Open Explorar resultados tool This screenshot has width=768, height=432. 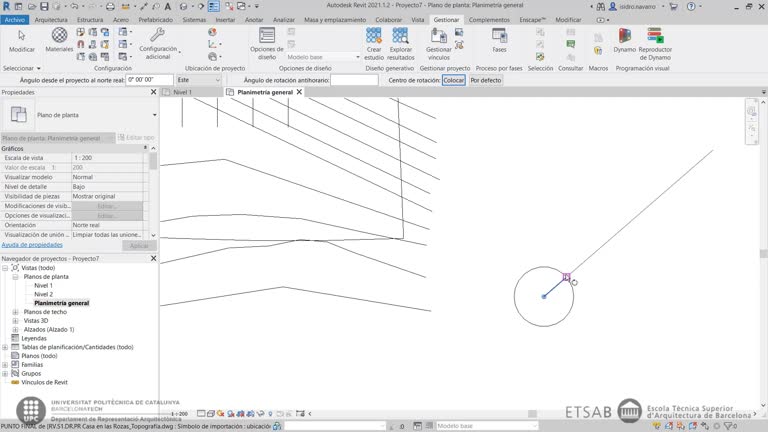click(401, 41)
